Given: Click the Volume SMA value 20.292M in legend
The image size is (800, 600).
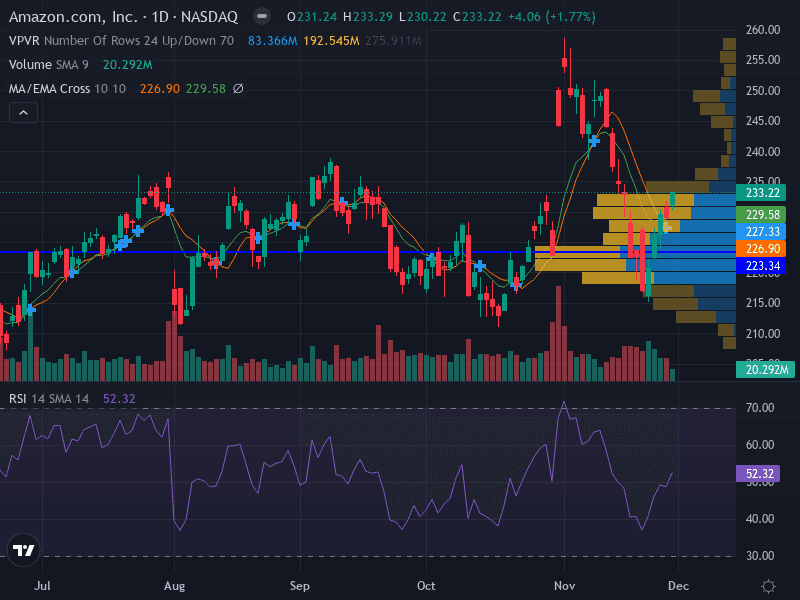Looking at the screenshot, I should point(128,64).
